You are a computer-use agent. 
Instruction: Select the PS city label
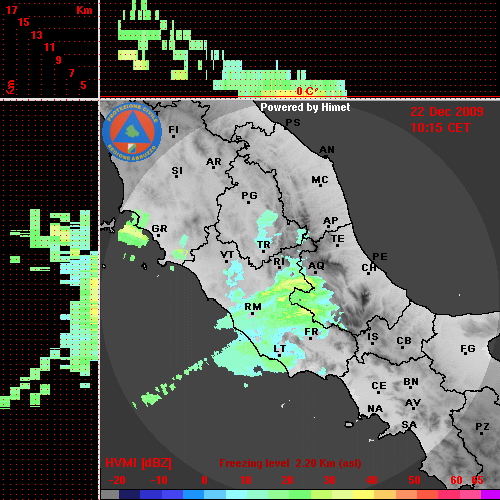[x=293, y=122]
